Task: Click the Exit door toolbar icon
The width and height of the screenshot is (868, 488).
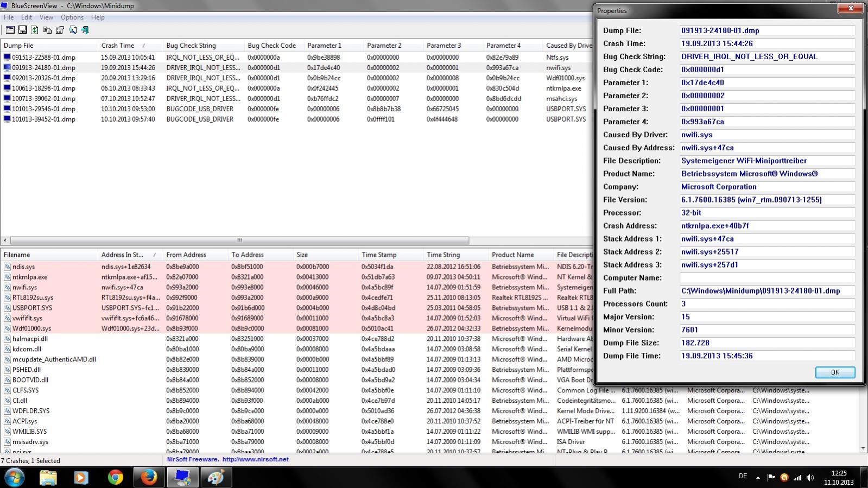Action: pos(85,30)
